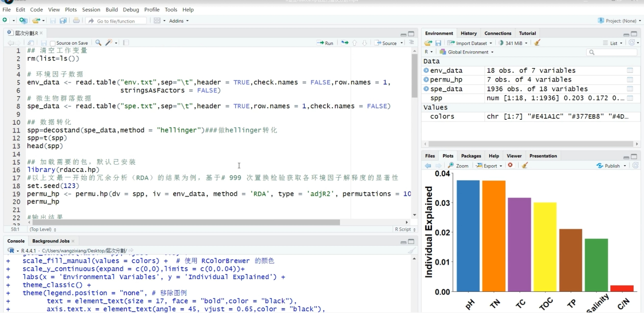Viewport: 644px width, 313px height.
Task: Open Import Dataset dropdown
Action: pyautogui.click(x=470, y=43)
